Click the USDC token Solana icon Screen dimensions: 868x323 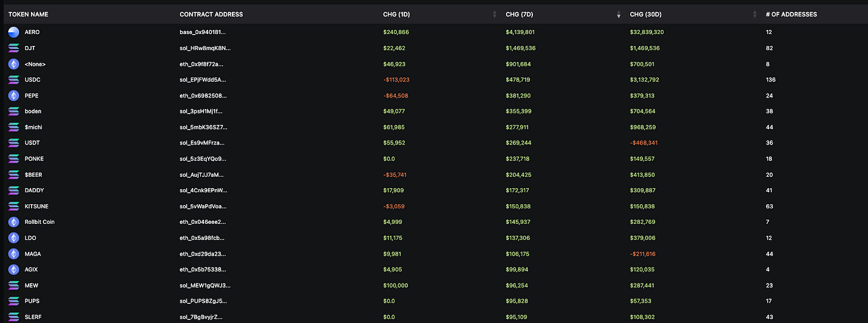click(x=14, y=79)
